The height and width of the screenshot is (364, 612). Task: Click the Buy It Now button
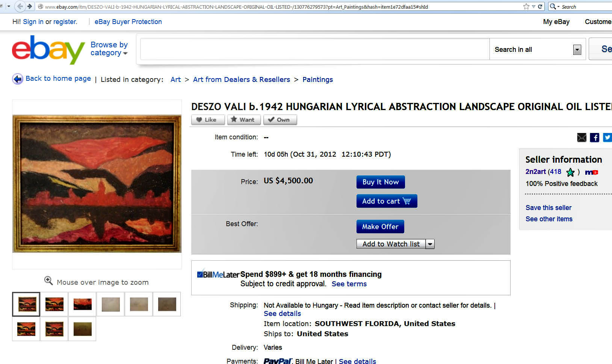coord(380,182)
